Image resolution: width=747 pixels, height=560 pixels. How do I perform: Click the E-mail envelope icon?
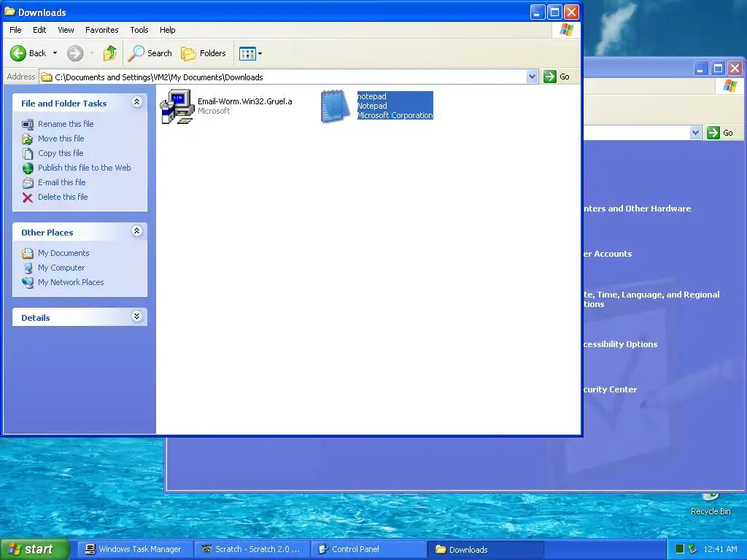[x=28, y=183]
